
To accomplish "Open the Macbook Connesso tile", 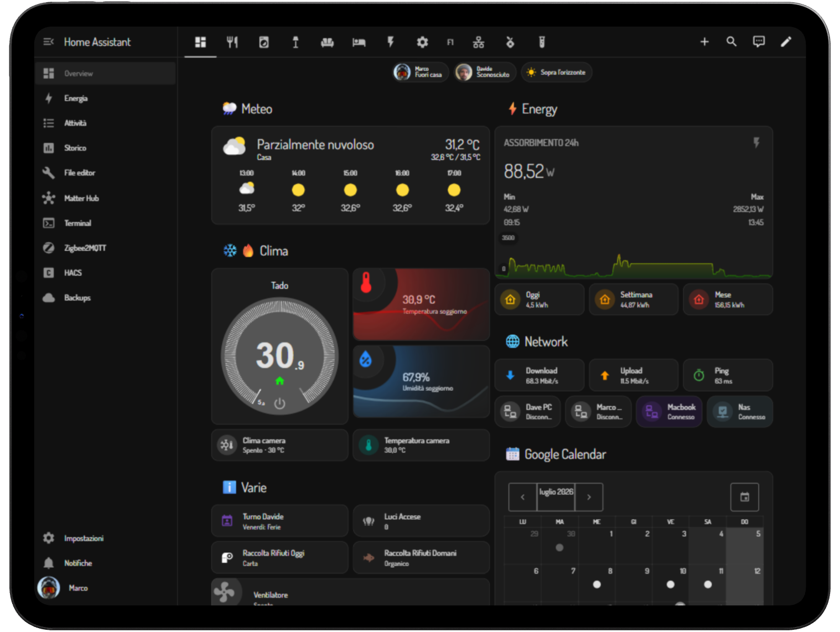I will click(x=669, y=412).
